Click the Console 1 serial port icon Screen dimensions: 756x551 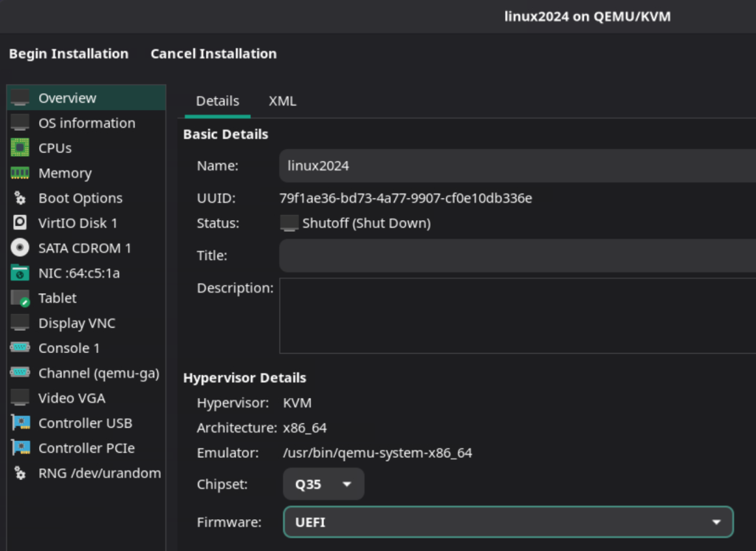(x=20, y=347)
